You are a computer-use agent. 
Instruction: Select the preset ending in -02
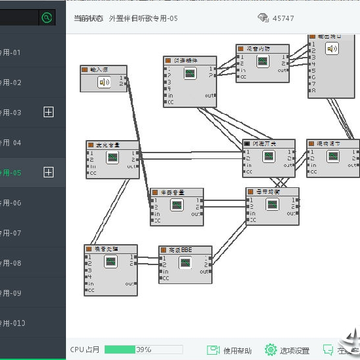33,82
